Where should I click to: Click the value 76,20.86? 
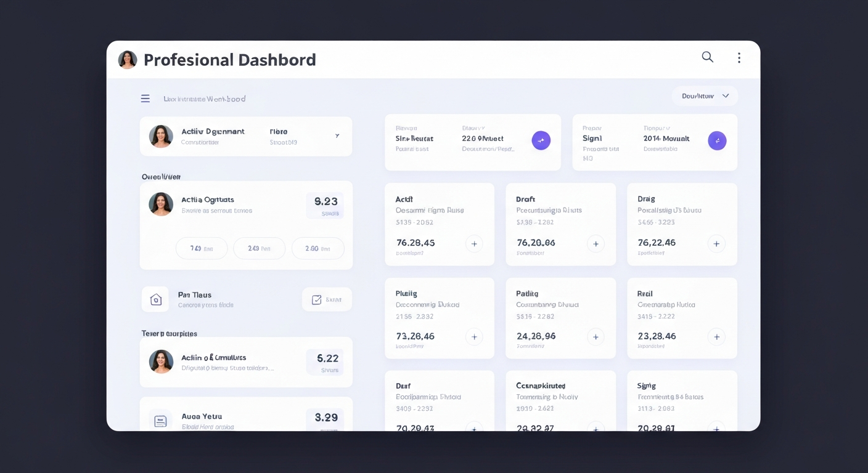[x=536, y=243]
